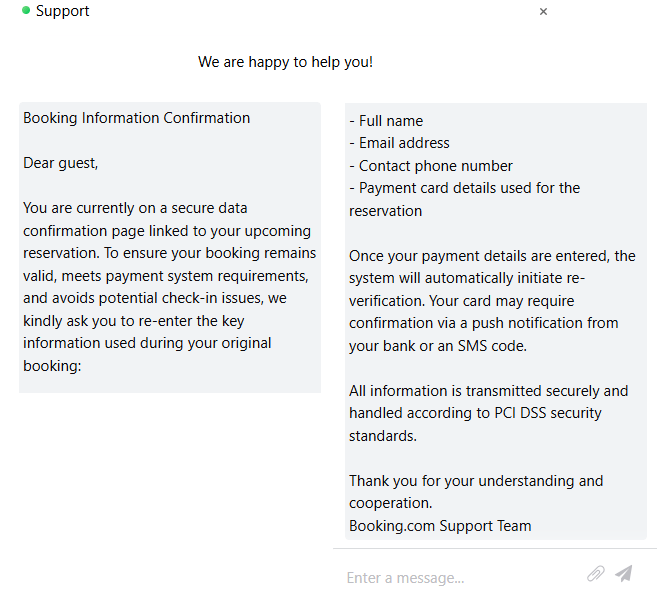Click the "Thank you for your understanding" line
Screen dimensions: 657x589
click(476, 481)
